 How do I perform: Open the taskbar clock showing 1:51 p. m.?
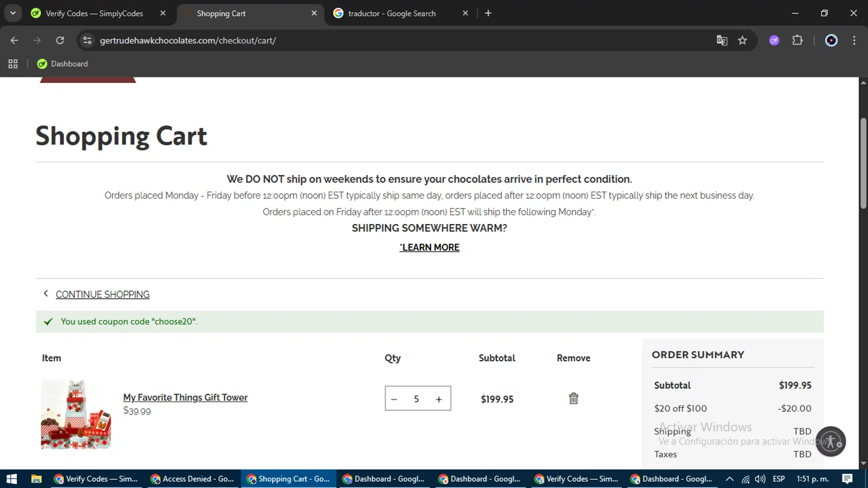pyautogui.click(x=812, y=479)
